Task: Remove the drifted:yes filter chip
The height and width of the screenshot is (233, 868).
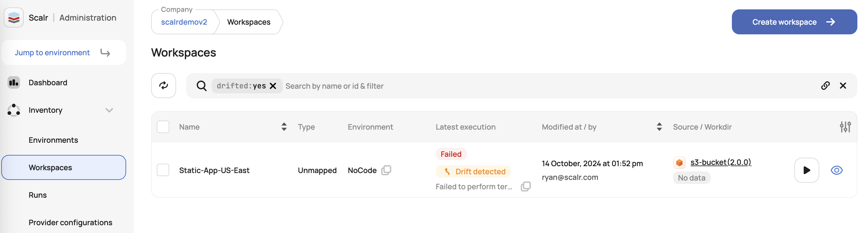Action: (273, 86)
